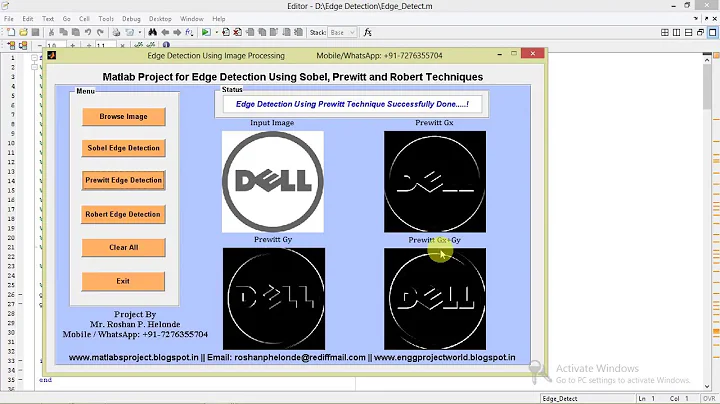Screen dimensions: 720x404
Task: Click the Input Image Dell logo thumbnail
Action: (x=273, y=182)
